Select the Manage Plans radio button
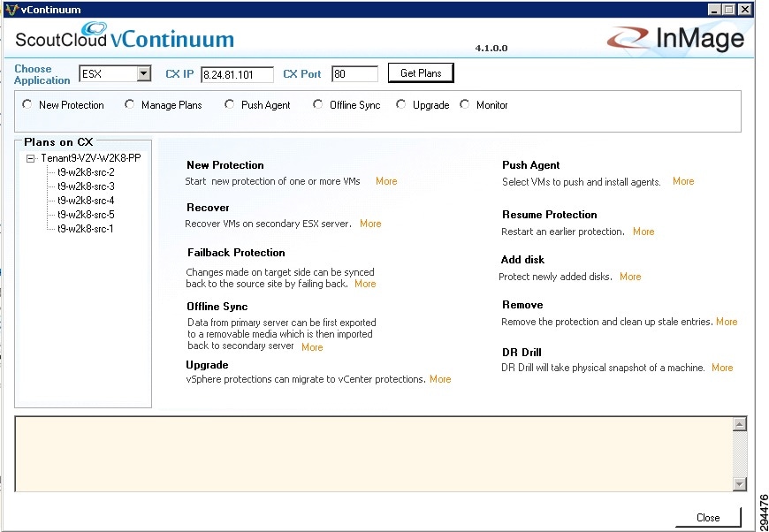 click(x=129, y=104)
